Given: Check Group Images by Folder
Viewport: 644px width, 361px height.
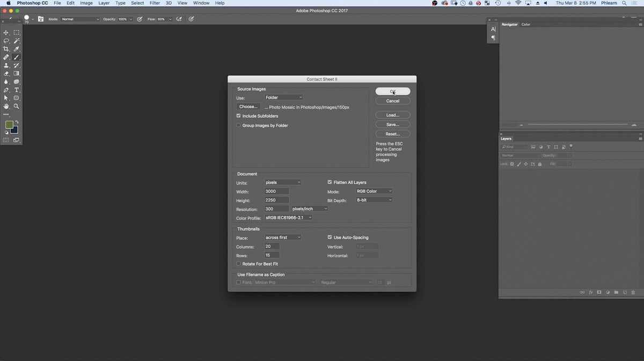Looking at the screenshot, I should [238, 125].
